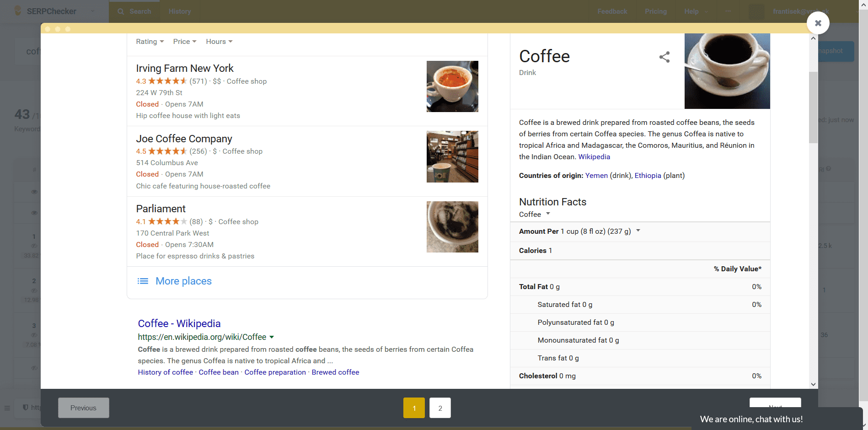
Task: Click the More places link
Action: (183, 281)
